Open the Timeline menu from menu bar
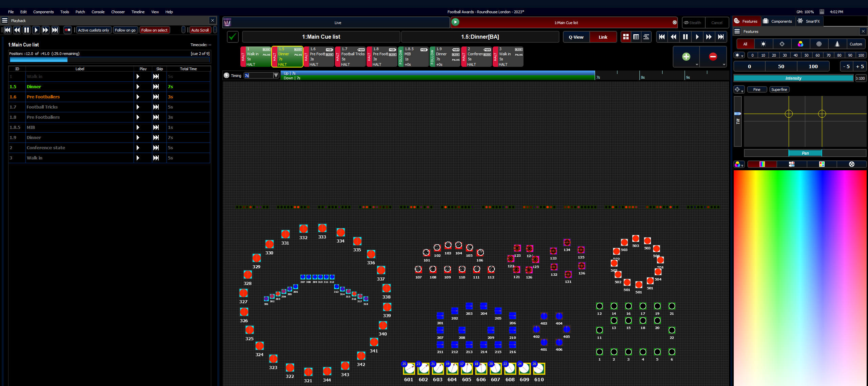 click(138, 12)
